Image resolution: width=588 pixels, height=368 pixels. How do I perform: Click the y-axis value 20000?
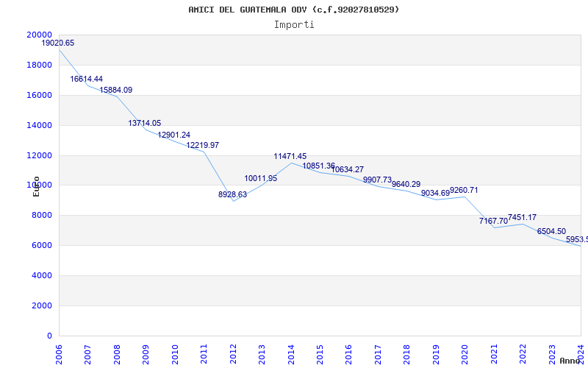40,35
